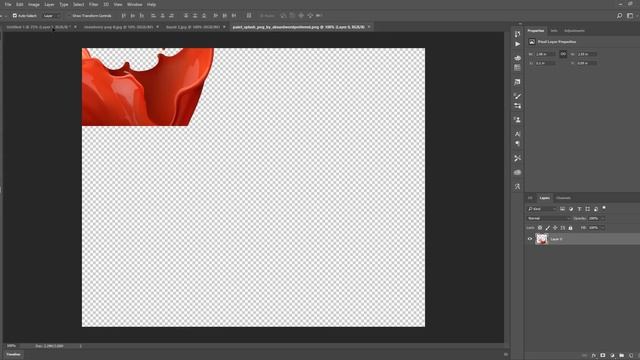This screenshot has width=640, height=360.
Task: Open the Type menu
Action: pos(64,4)
